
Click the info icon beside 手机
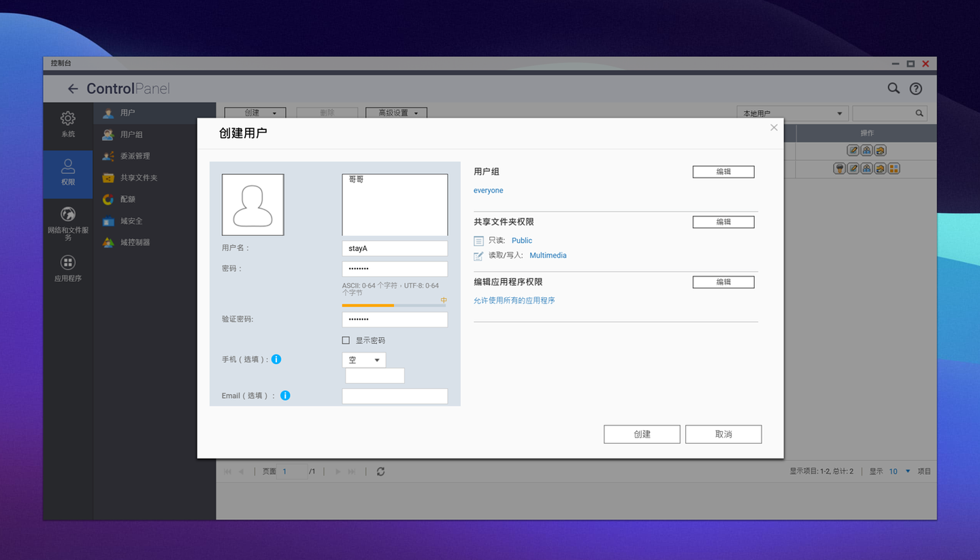pos(276,359)
